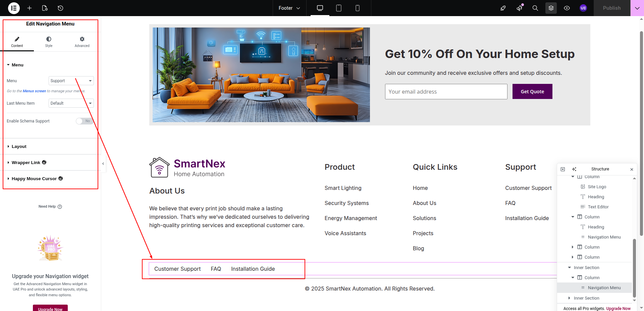Open the Menus screen link
Image resolution: width=644 pixels, height=311 pixels.
[34, 91]
